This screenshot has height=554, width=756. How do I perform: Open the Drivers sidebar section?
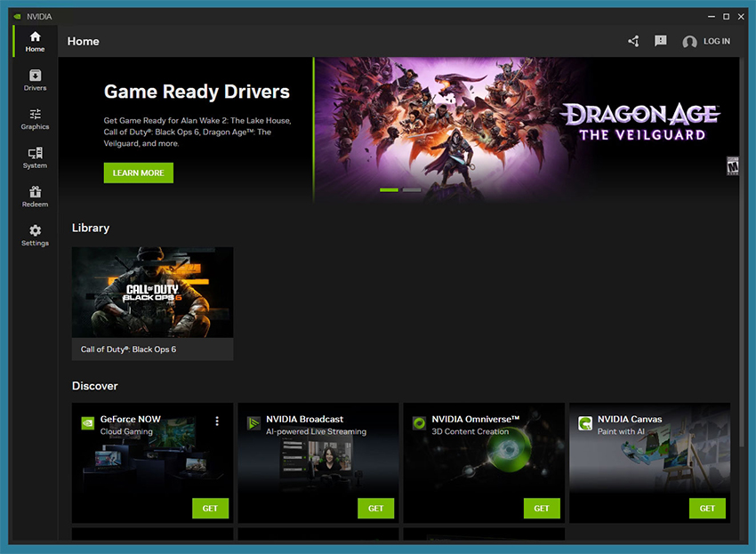click(35, 80)
